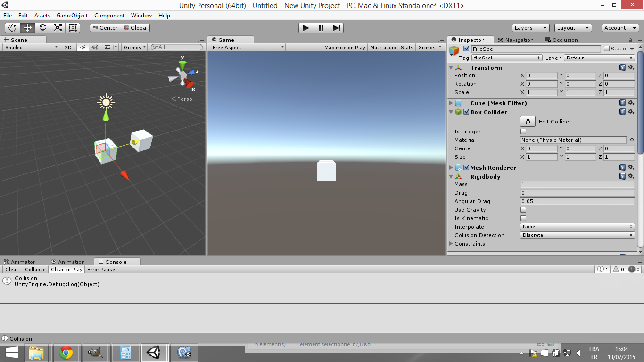Expand the Constraints section
This screenshot has width=644, height=362.
[451, 244]
